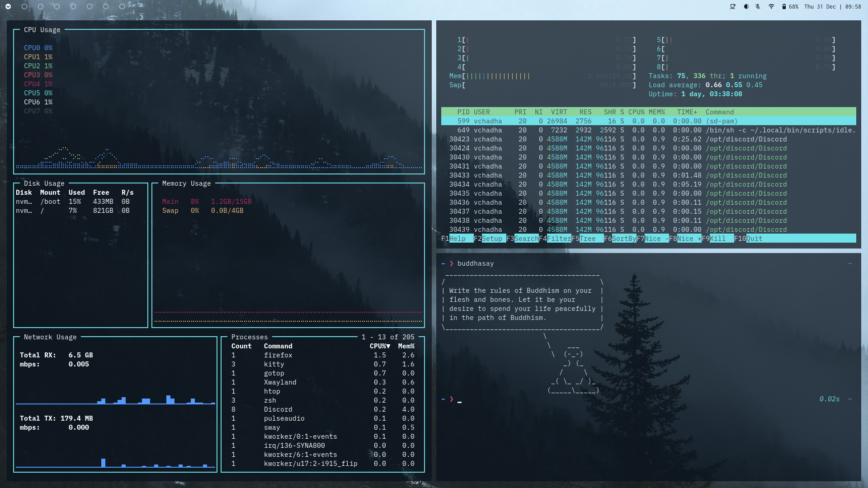Click F10 Quit in htop
Viewport: 868px width, 488px height.
748,239
